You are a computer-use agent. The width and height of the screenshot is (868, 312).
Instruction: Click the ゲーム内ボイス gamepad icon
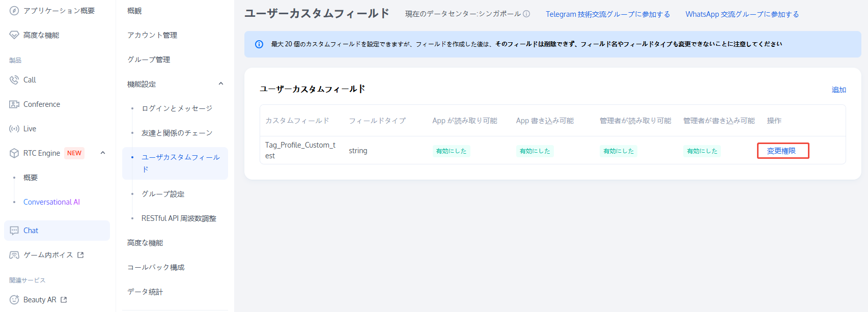[14, 255]
